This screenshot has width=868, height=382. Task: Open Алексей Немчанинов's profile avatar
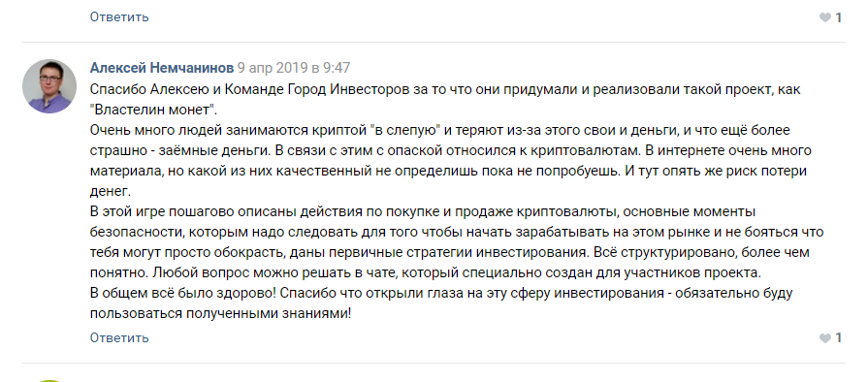point(49,86)
